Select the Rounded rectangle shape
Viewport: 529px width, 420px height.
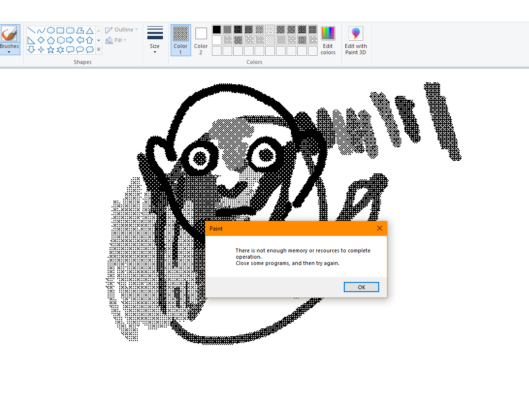(70, 31)
